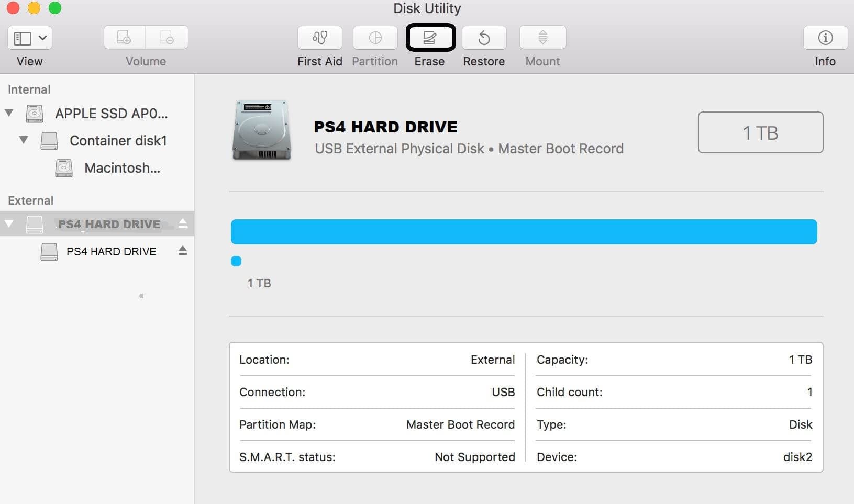
Task: Click the remove Volume toolbar icon
Action: pyautogui.click(x=167, y=38)
